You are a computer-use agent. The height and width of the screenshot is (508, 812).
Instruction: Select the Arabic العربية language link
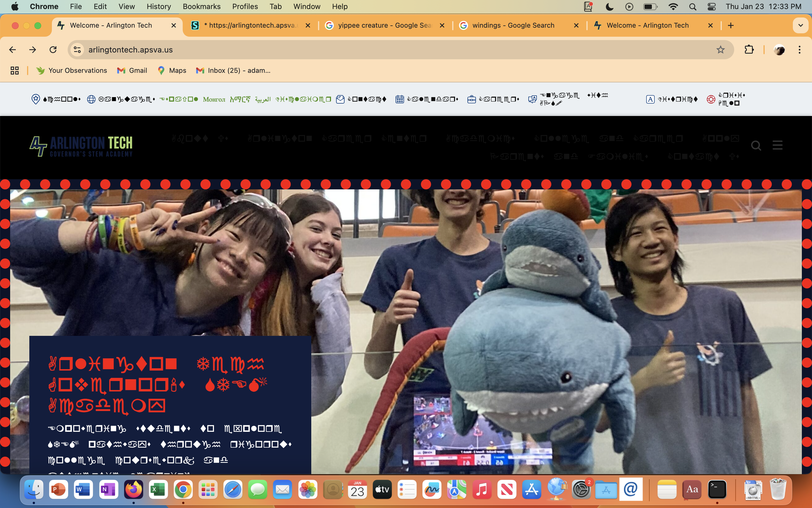click(x=263, y=99)
